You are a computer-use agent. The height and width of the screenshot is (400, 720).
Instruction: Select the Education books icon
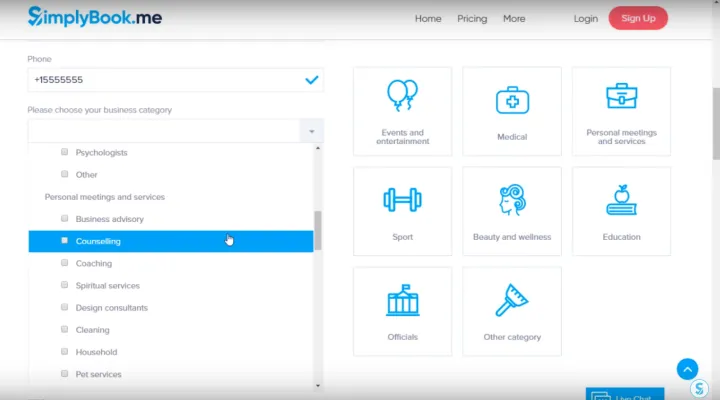[621, 199]
